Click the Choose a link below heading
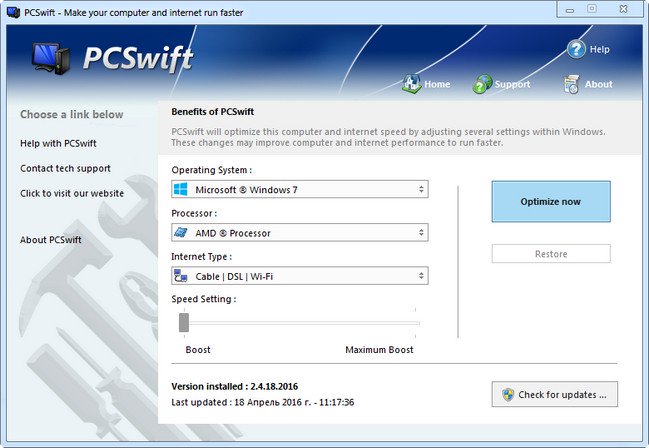The height and width of the screenshot is (448, 649). 72,114
